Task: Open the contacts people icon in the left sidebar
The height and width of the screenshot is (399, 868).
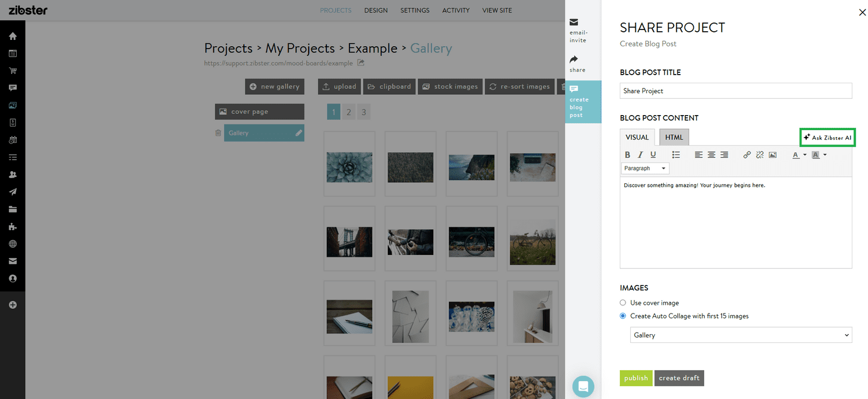Action: click(x=13, y=175)
